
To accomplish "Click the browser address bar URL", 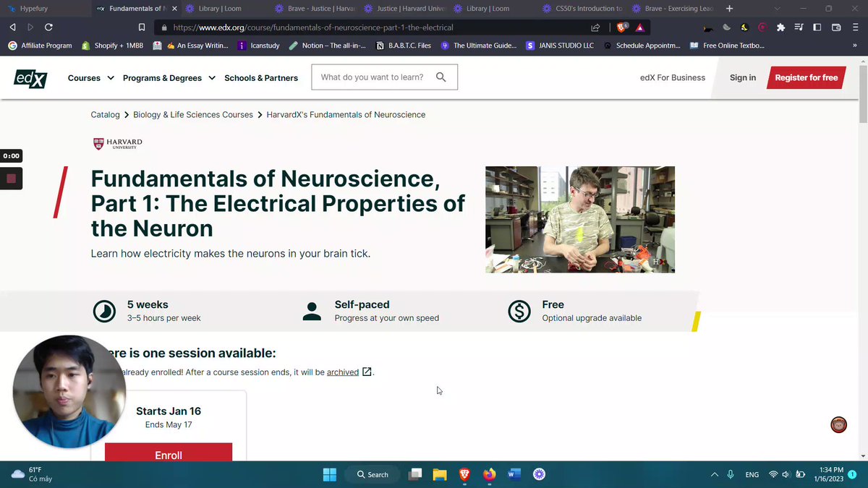I will (313, 27).
